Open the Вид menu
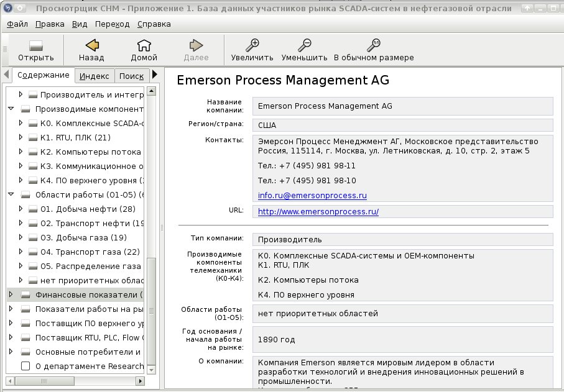Screen dimensions: 564x392 point(80,24)
